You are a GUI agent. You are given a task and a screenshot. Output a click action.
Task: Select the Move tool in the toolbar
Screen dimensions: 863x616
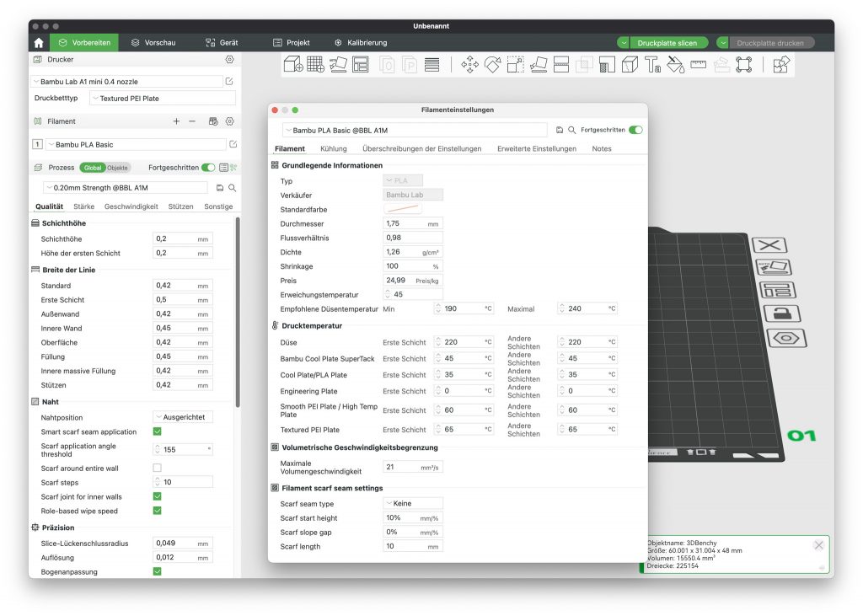tap(470, 64)
